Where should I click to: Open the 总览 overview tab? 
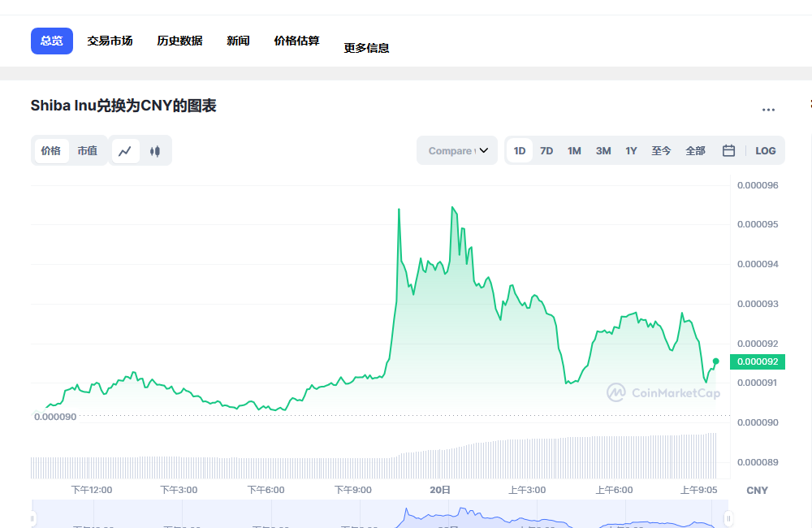pyautogui.click(x=52, y=41)
